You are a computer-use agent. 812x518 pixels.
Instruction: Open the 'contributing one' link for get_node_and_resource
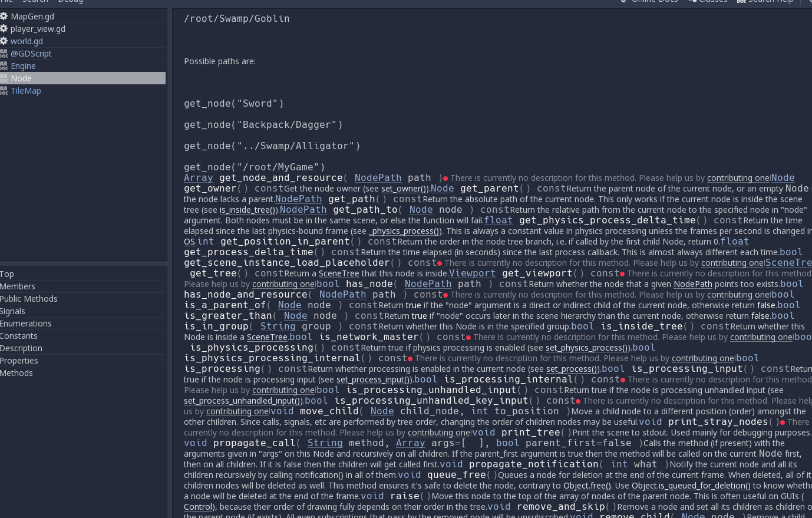click(738, 177)
